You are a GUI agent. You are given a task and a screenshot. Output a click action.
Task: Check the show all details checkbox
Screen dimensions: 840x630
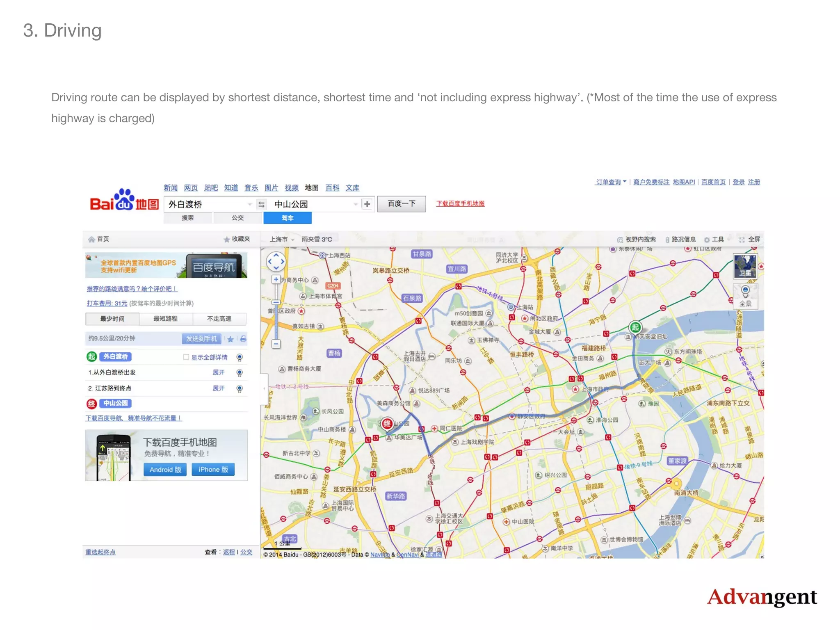(x=186, y=357)
